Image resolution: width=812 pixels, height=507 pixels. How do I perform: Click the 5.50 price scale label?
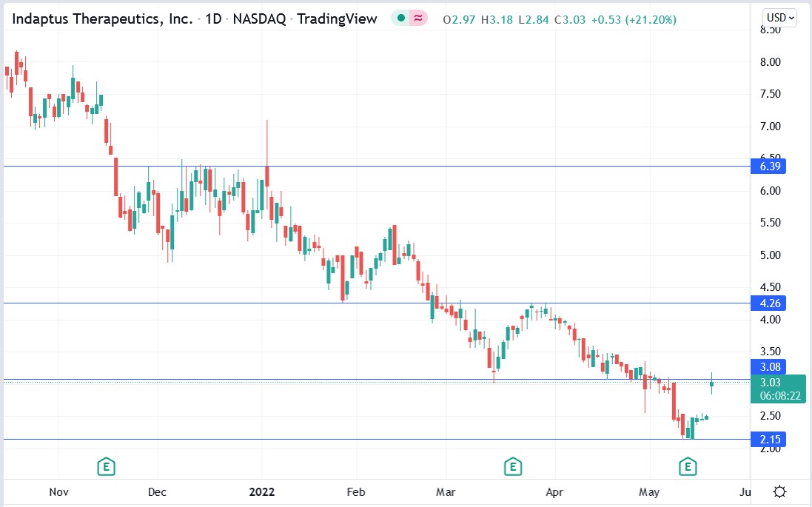pyautogui.click(x=770, y=223)
